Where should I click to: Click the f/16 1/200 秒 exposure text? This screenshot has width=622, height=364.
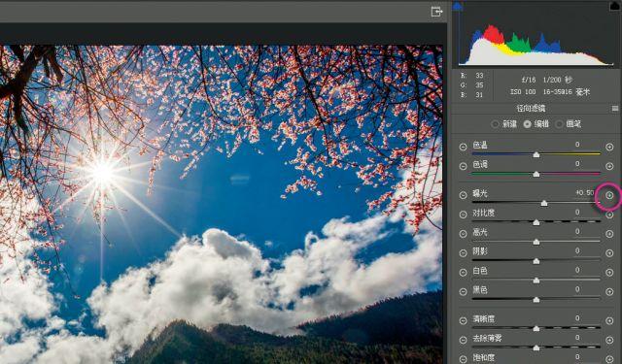pos(547,80)
